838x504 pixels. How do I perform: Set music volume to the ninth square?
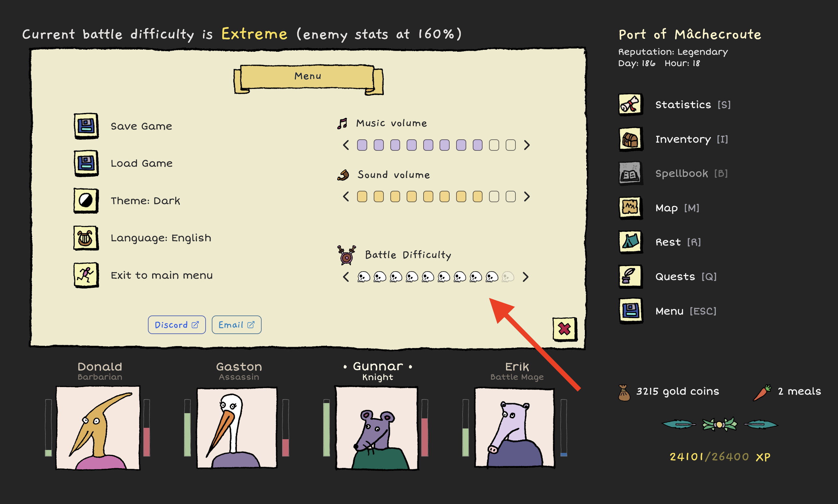click(494, 145)
